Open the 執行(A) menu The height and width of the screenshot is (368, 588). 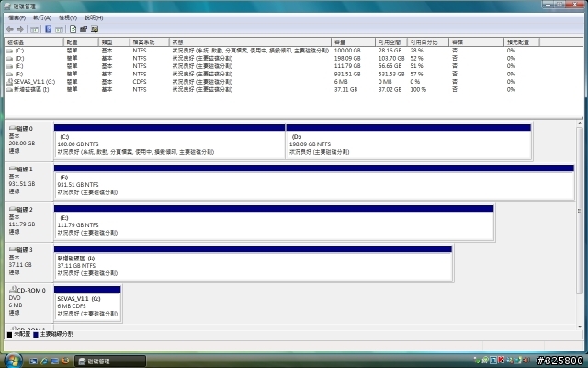click(42, 17)
